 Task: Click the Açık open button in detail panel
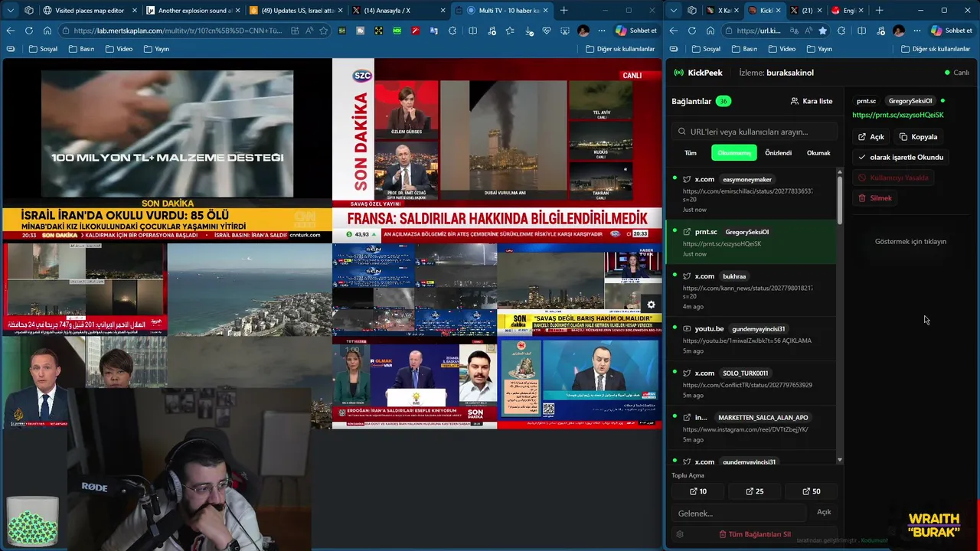871,137
